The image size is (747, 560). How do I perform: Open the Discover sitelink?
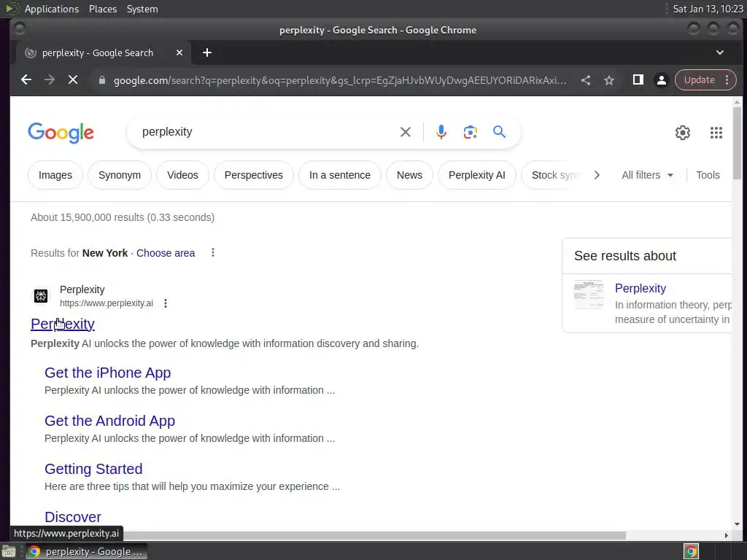click(x=73, y=517)
